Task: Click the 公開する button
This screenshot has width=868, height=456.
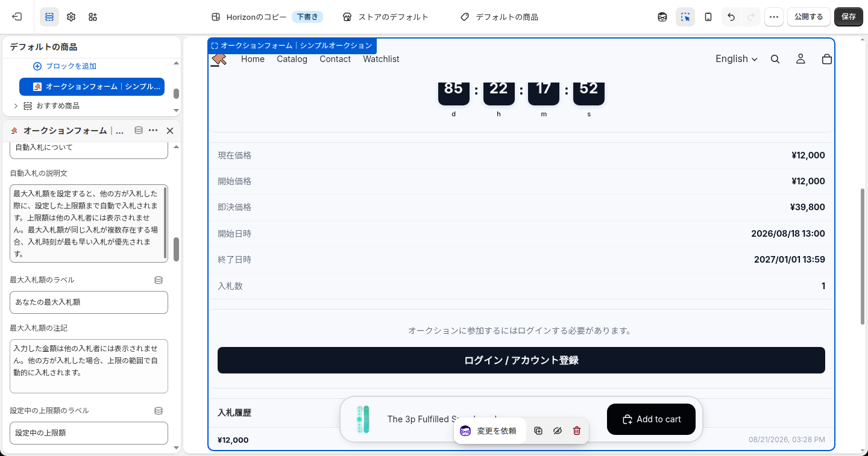Action: [x=808, y=17]
